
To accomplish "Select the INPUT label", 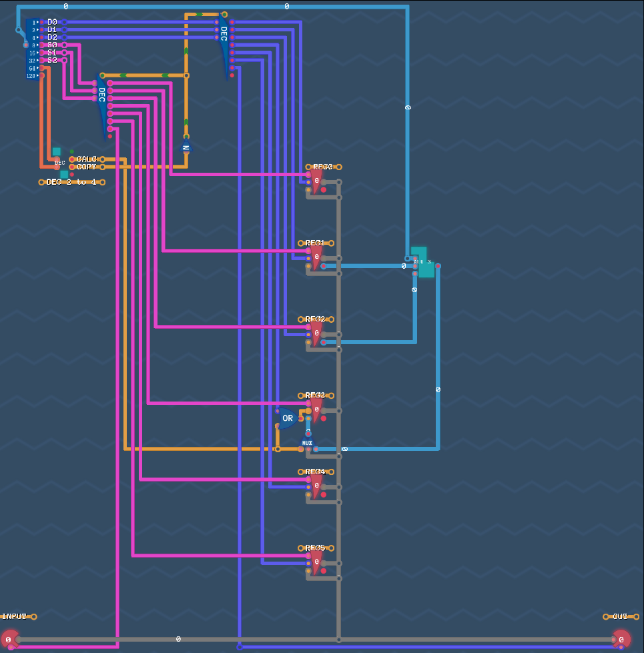I will coord(15,617).
